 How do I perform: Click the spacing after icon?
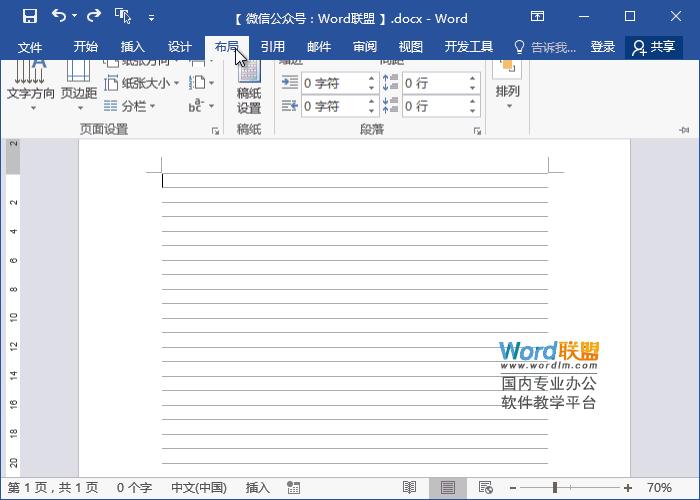pos(391,106)
